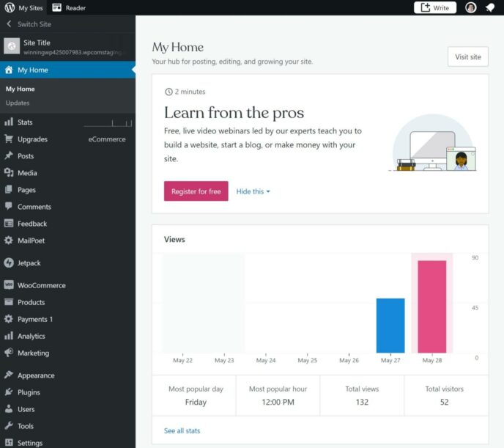Click the MailPoet gear icon
The height and width of the screenshot is (448, 504).
pyautogui.click(x=9, y=240)
